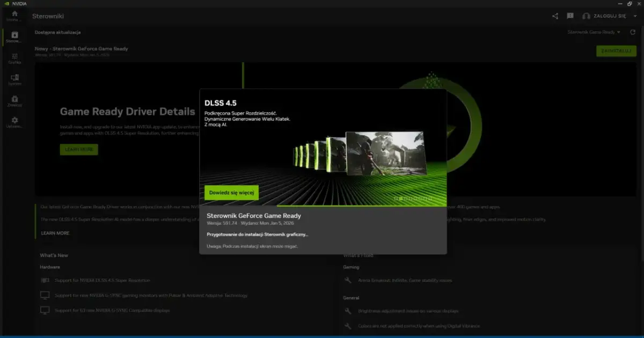Viewport: 644px width, 338px height.
Task: Open the Ustawienia settings entry
Action: [x=14, y=121]
